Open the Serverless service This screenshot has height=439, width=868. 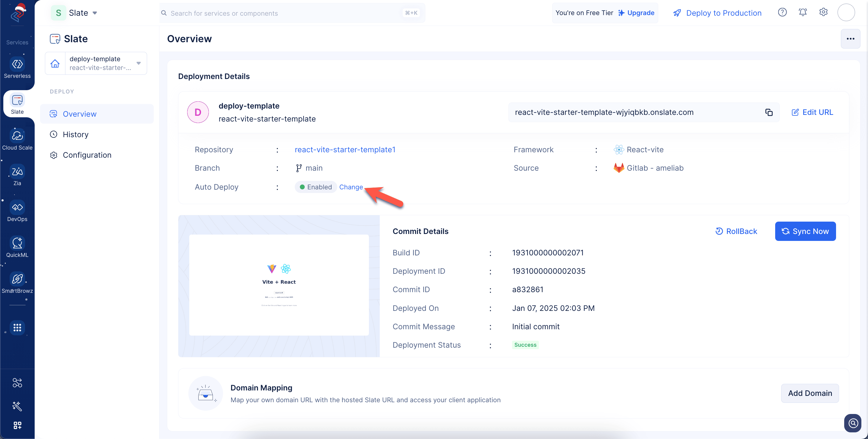click(17, 68)
